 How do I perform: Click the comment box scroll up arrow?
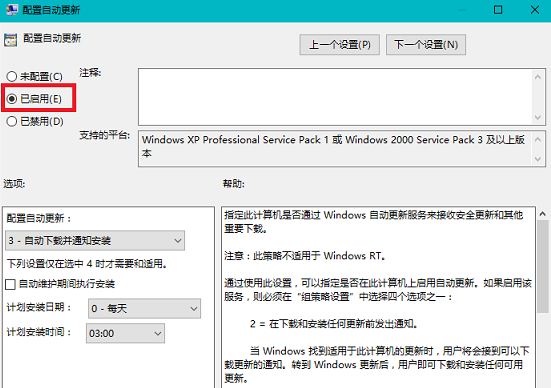coord(538,77)
